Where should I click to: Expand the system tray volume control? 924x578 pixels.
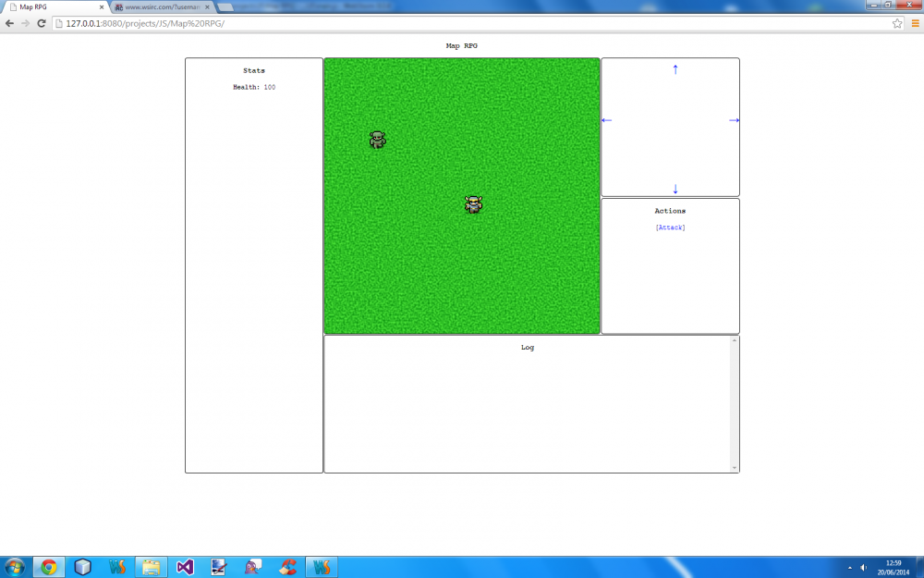pos(863,566)
